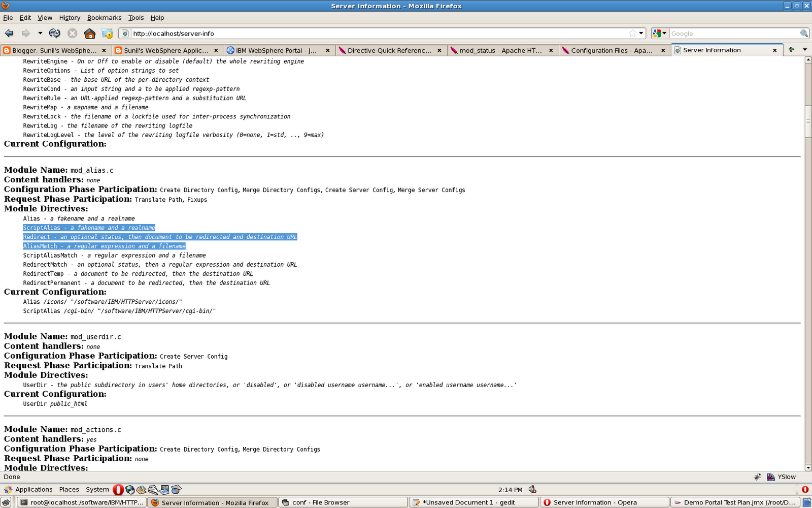Launch Opera from the top panel

[x=118, y=489]
